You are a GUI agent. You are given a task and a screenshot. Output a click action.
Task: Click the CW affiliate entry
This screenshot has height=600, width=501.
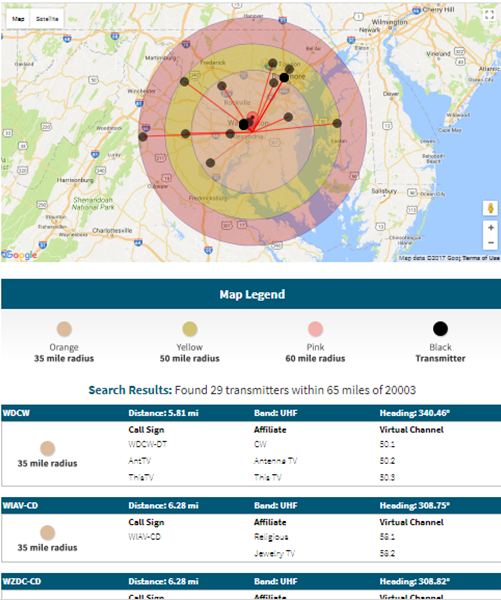pos(260,444)
